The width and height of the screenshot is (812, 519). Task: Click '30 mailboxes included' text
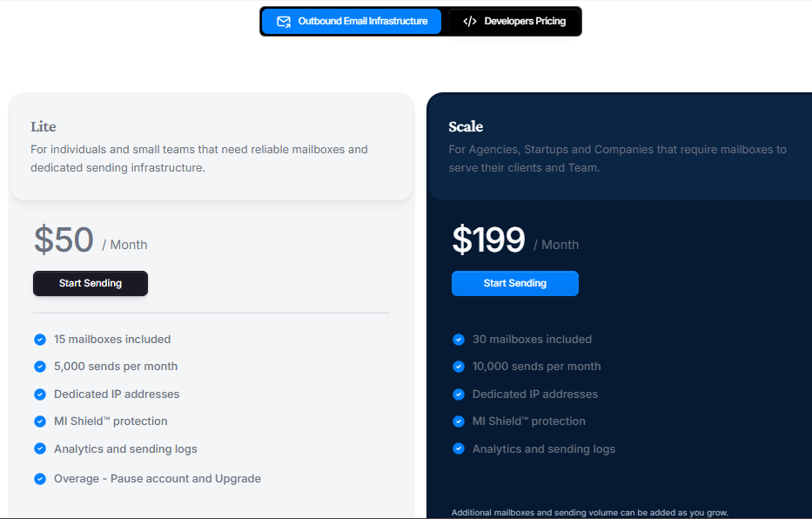click(x=532, y=340)
